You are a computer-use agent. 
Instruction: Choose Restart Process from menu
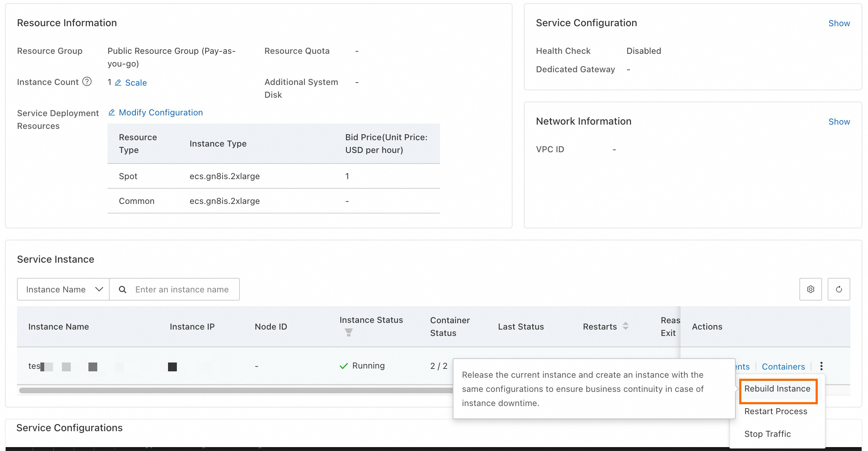776,411
